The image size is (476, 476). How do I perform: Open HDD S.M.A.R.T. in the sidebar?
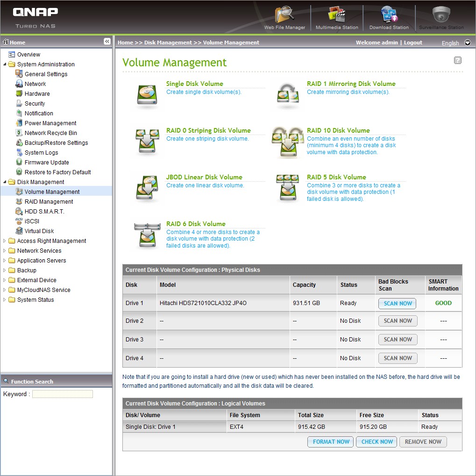click(44, 212)
